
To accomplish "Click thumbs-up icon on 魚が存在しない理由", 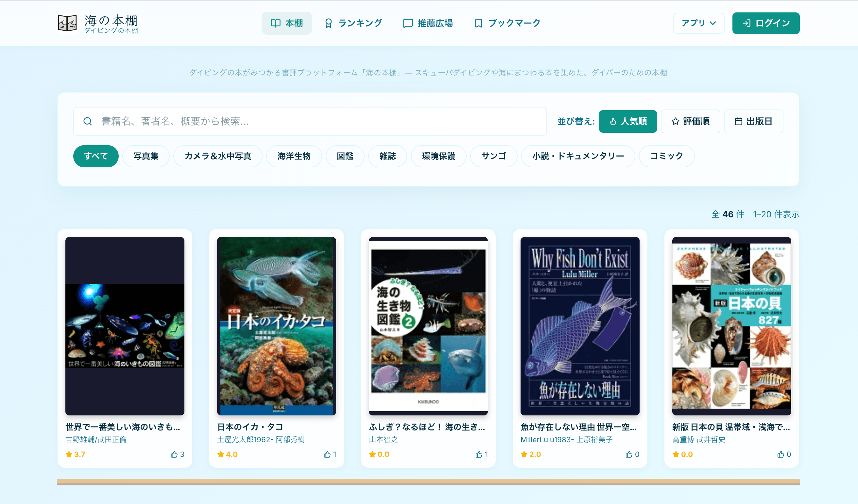I will pyautogui.click(x=629, y=454).
